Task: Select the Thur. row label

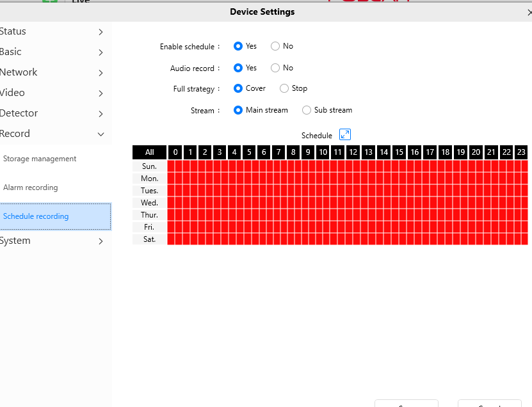Action: (x=150, y=215)
